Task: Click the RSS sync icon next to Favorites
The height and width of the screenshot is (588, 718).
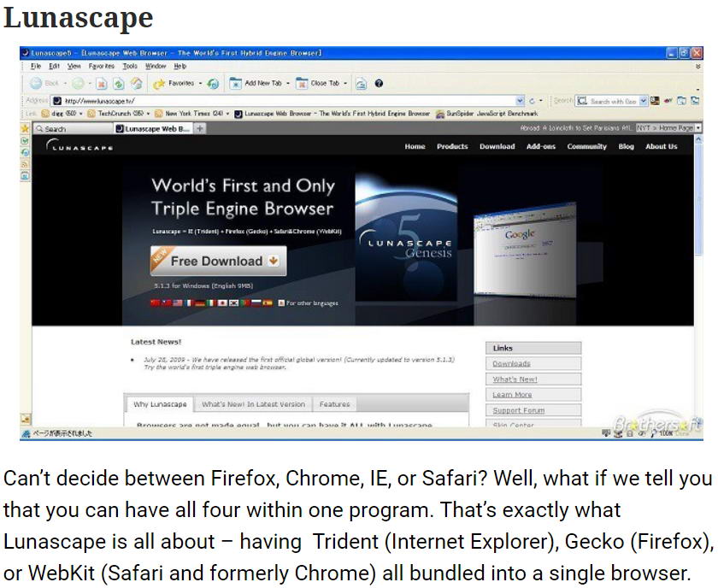Action: tap(212, 83)
